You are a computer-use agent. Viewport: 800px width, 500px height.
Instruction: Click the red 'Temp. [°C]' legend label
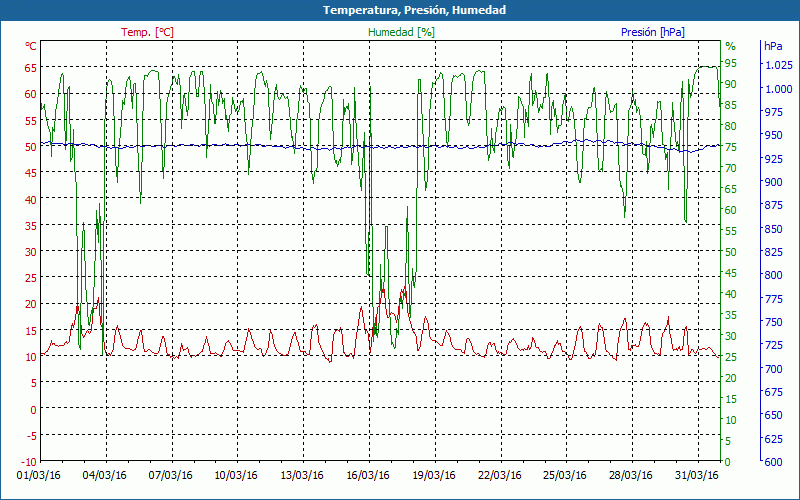[147, 32]
